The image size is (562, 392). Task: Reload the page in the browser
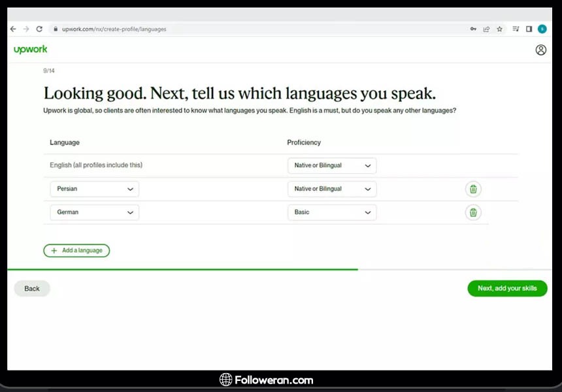pyautogui.click(x=39, y=29)
